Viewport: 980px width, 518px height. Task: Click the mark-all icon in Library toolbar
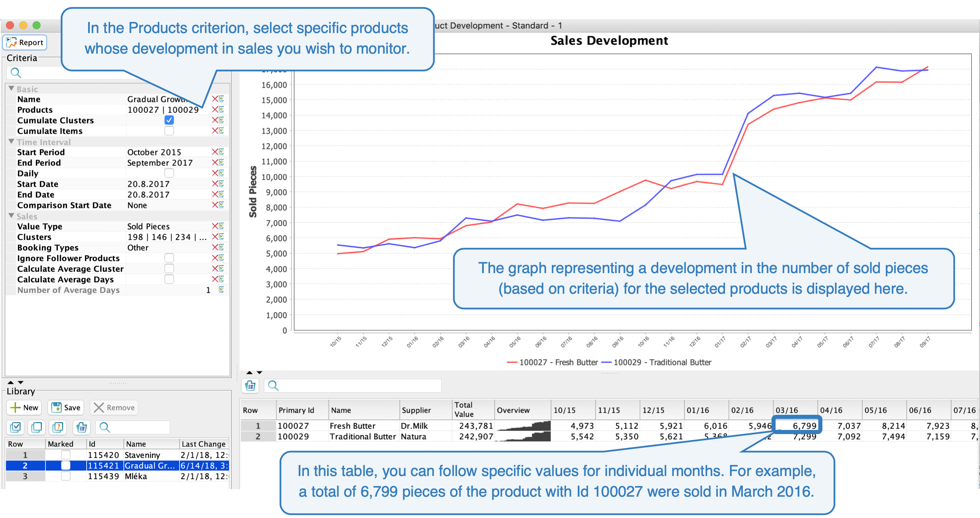coord(15,427)
